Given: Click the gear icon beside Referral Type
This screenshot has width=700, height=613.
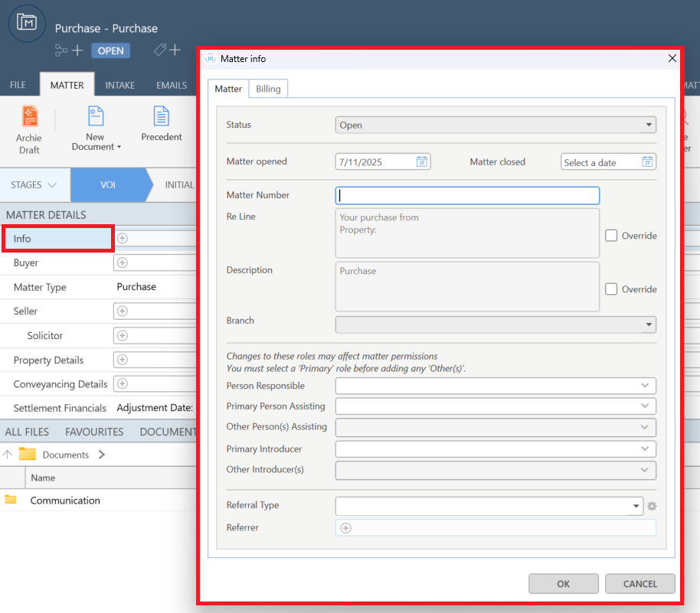Looking at the screenshot, I should pos(652,506).
